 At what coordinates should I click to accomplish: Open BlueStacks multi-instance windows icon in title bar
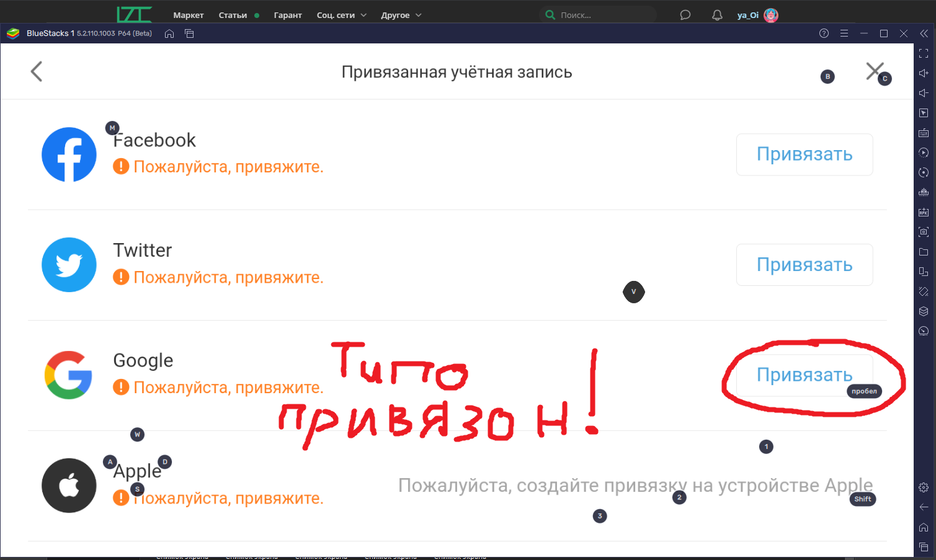[x=190, y=33]
